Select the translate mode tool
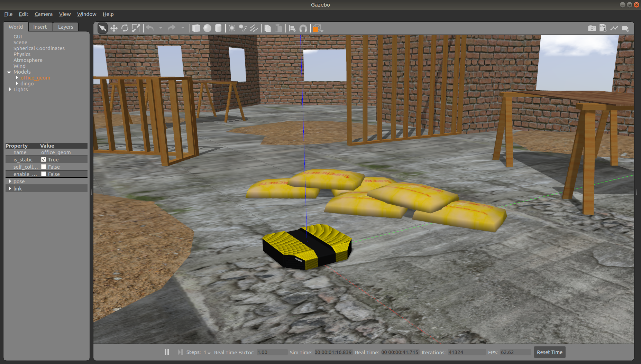Screen dimensions: 641x364 click(114, 28)
